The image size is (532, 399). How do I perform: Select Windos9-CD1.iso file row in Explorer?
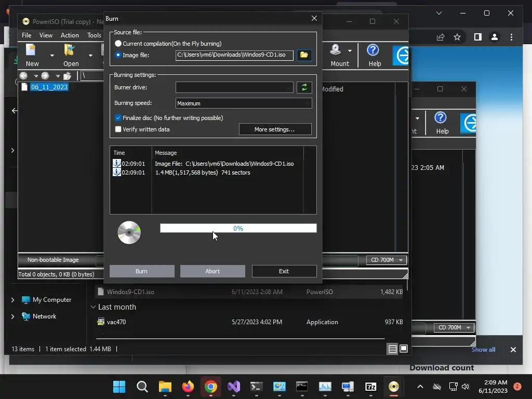click(250, 292)
